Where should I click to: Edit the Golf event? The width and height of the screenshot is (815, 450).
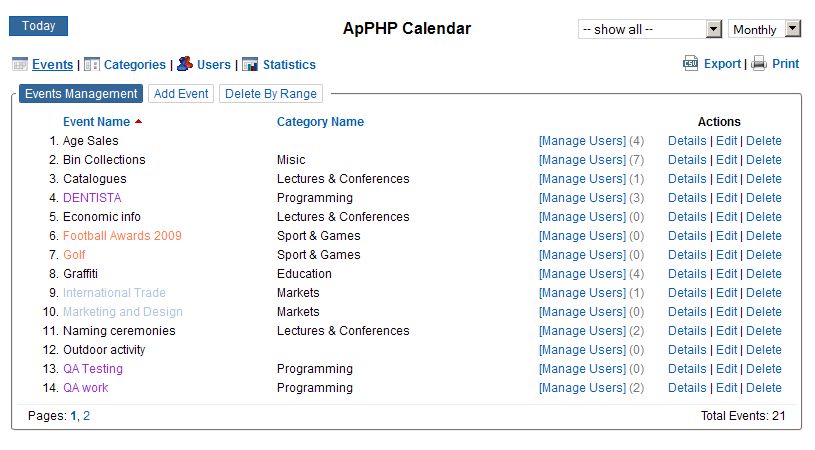point(727,255)
